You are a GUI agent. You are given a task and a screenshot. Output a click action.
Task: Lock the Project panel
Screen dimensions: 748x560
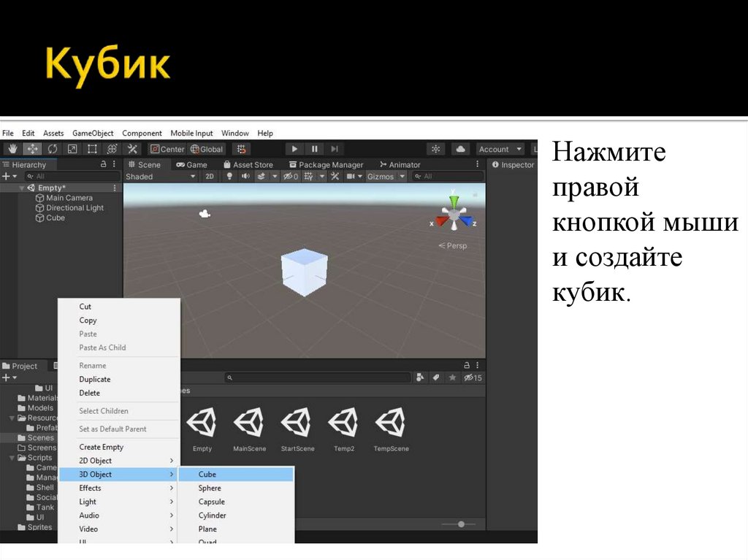coord(467,365)
